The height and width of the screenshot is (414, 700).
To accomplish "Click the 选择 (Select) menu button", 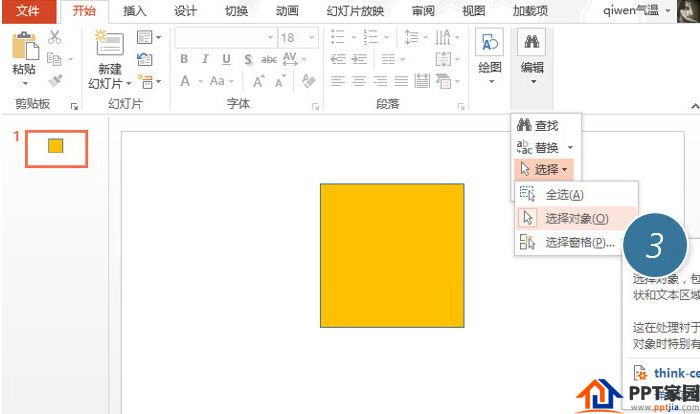I will tap(544, 169).
